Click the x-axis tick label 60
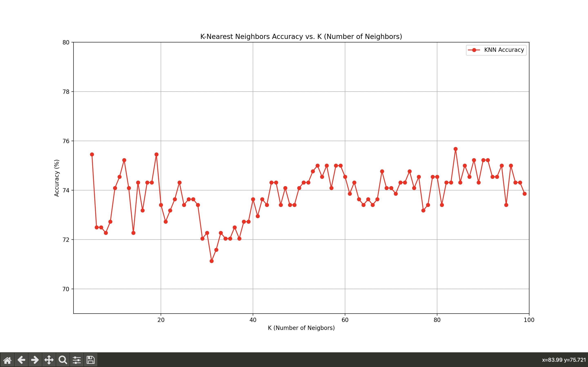 pos(345,320)
